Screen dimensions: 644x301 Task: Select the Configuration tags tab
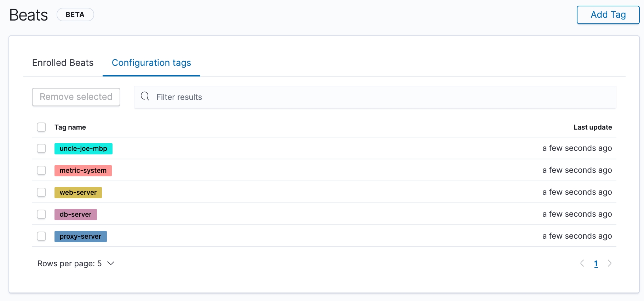click(x=151, y=63)
